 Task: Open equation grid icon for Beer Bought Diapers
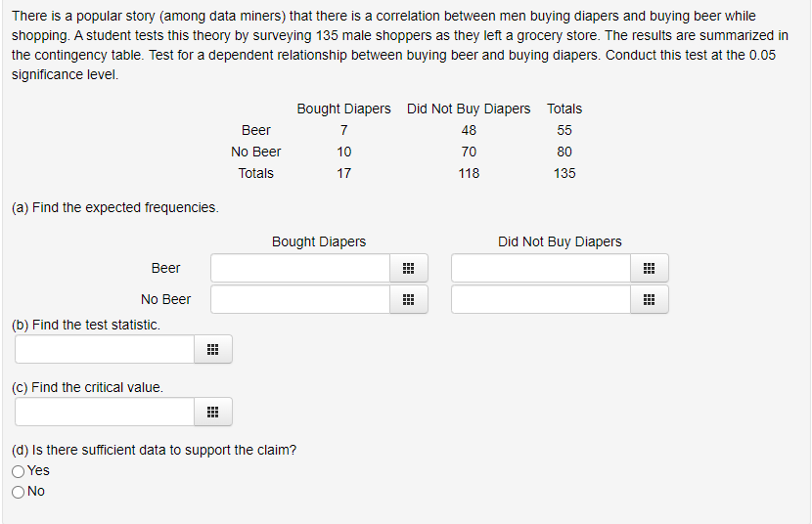pos(408,269)
